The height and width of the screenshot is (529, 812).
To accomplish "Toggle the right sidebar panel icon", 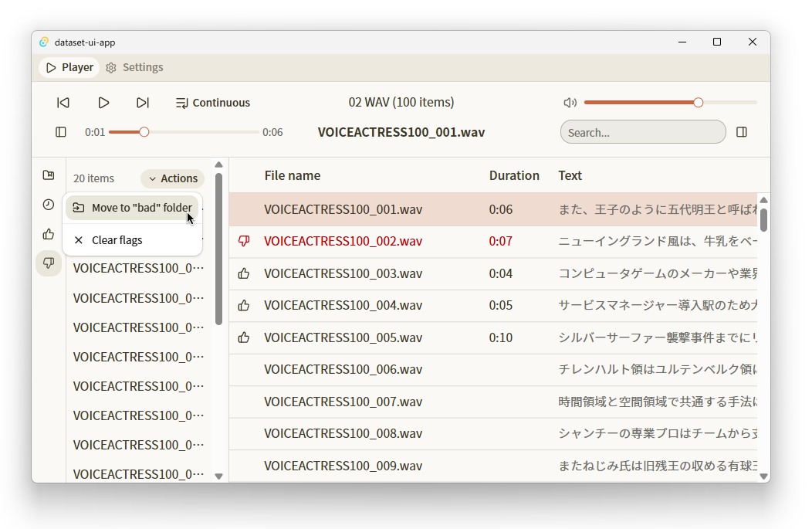I will click(x=742, y=132).
